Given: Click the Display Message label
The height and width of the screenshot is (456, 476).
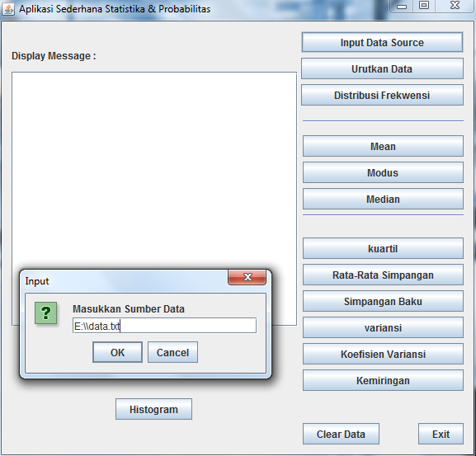Looking at the screenshot, I should [54, 56].
